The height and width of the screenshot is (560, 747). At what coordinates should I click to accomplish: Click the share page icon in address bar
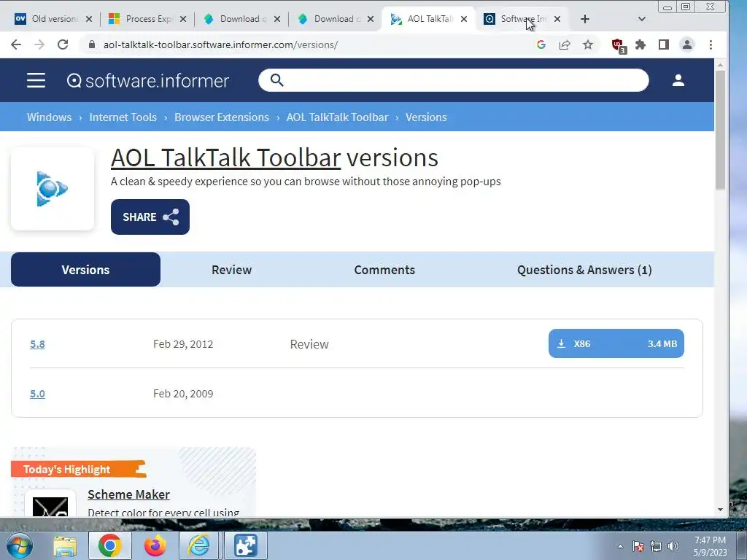565,44
